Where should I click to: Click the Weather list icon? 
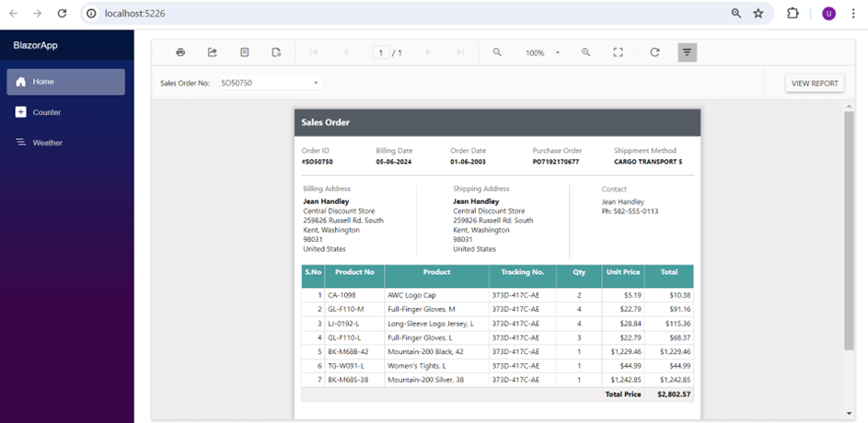click(20, 143)
